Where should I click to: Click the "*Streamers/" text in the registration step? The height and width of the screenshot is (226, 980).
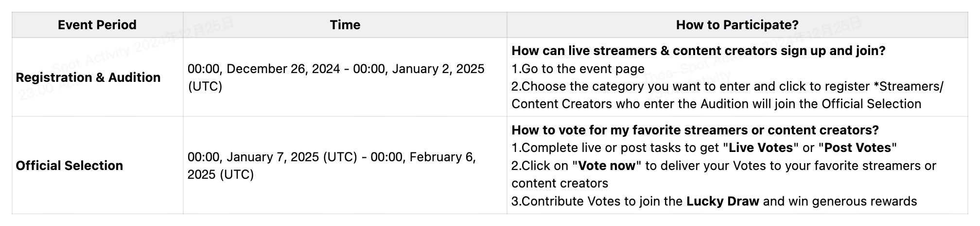coord(908,86)
